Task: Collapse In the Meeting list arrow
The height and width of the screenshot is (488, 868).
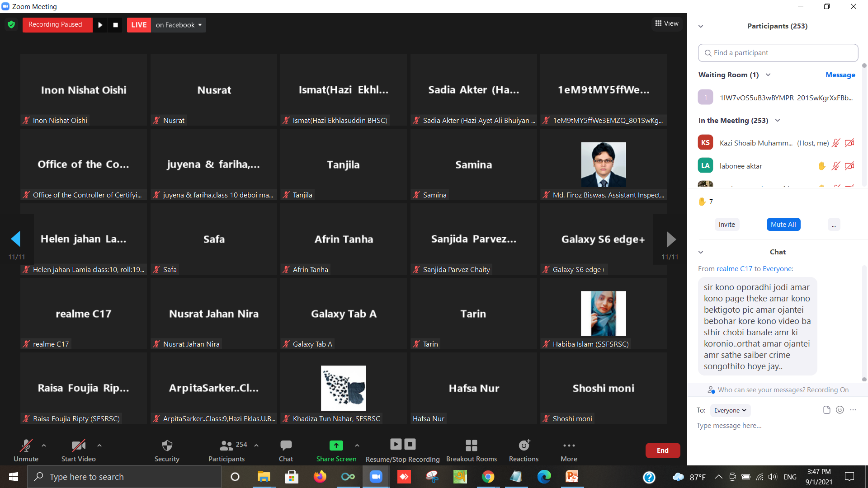Action: [x=778, y=121]
